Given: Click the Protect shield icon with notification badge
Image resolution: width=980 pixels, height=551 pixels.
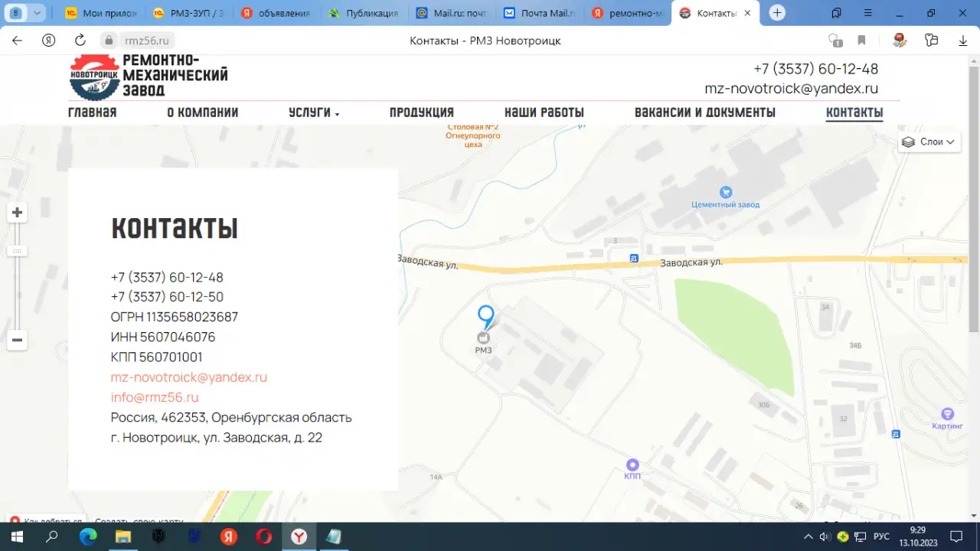Looking at the screenshot, I should tap(835, 41).
